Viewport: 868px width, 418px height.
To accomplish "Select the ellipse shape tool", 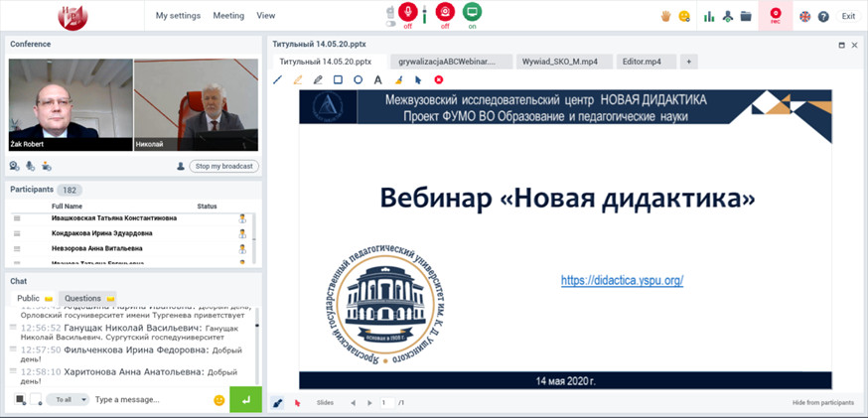I will coord(359,79).
